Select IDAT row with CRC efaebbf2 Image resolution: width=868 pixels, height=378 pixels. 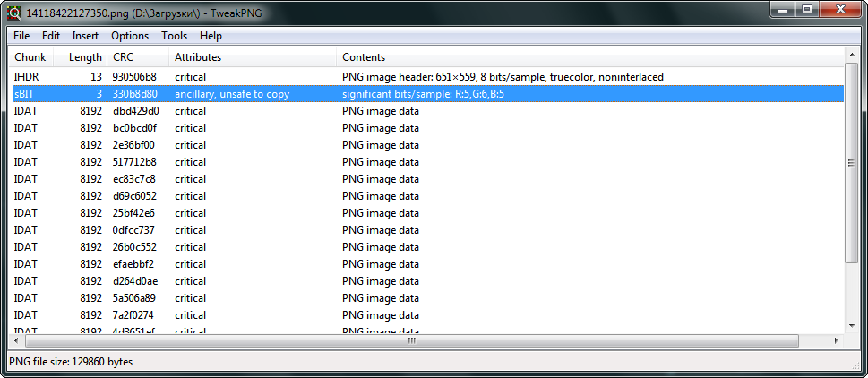click(426, 264)
